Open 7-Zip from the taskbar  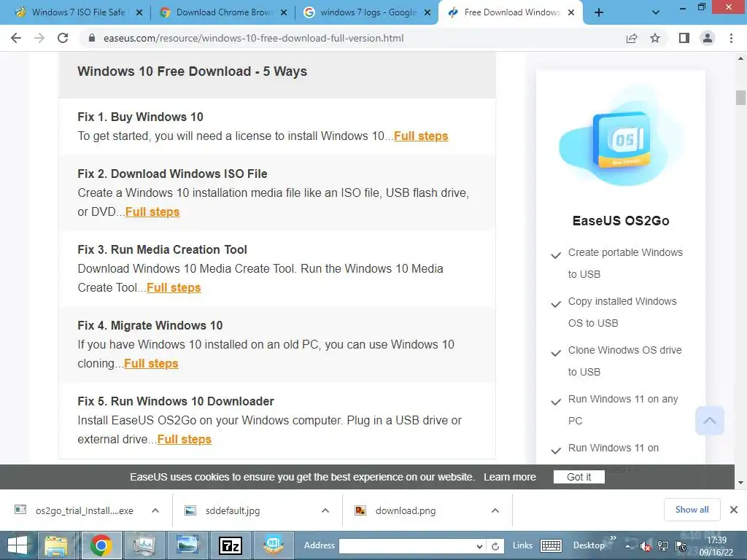click(230, 545)
